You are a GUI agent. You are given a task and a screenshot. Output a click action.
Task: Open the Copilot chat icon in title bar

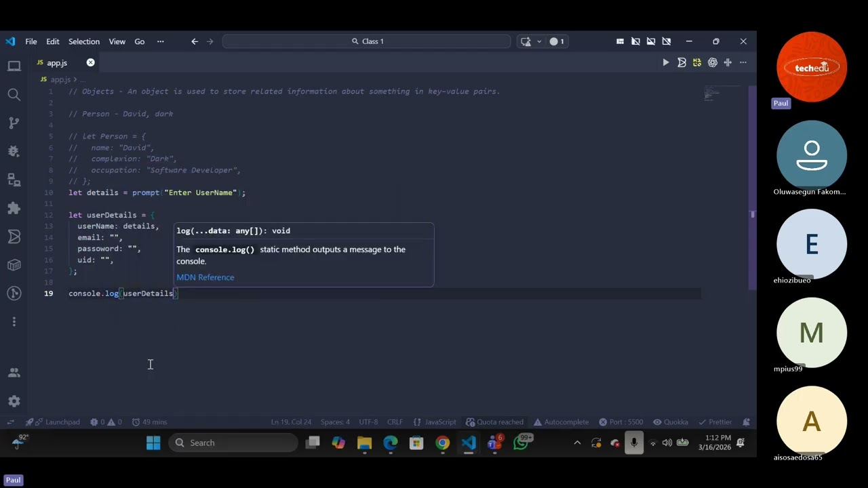coord(526,41)
